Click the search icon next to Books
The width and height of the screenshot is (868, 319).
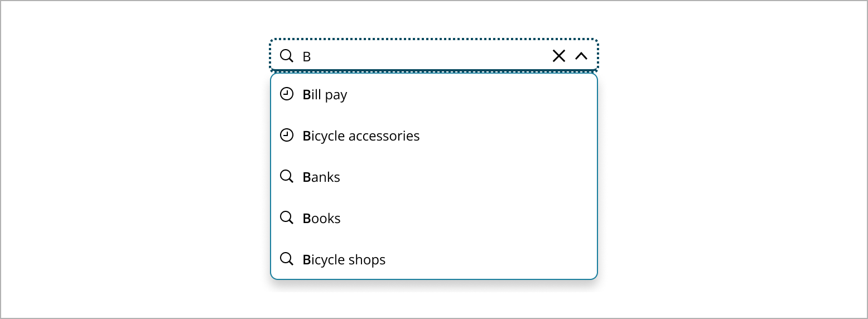[x=286, y=218]
